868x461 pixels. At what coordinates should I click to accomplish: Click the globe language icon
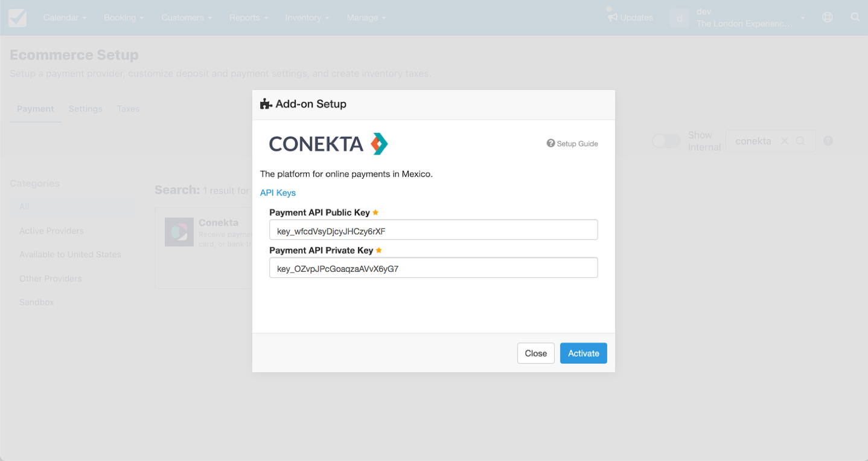828,18
